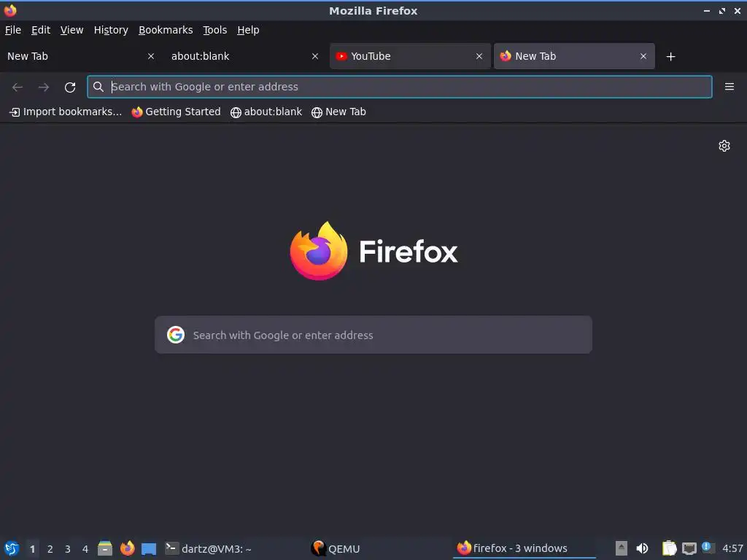Open the View menu
747x560 pixels.
(x=71, y=30)
